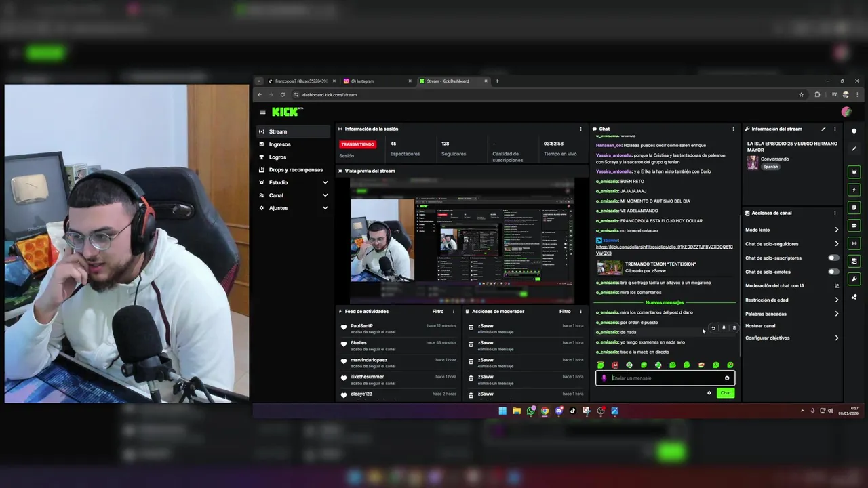Switch to the Francopola7 TikTok tab
Screen dimensions: 868x488
(301, 81)
